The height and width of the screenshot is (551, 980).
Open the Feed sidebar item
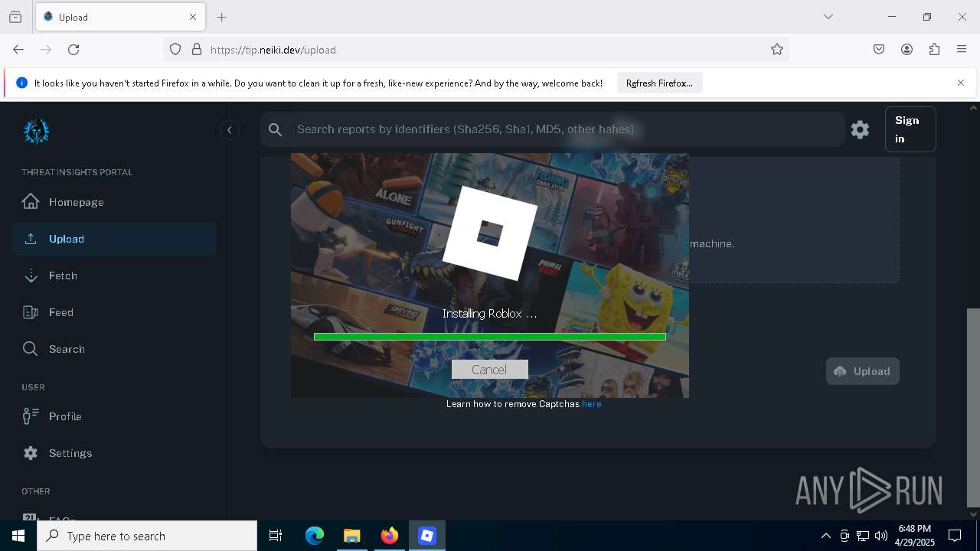pos(114,312)
